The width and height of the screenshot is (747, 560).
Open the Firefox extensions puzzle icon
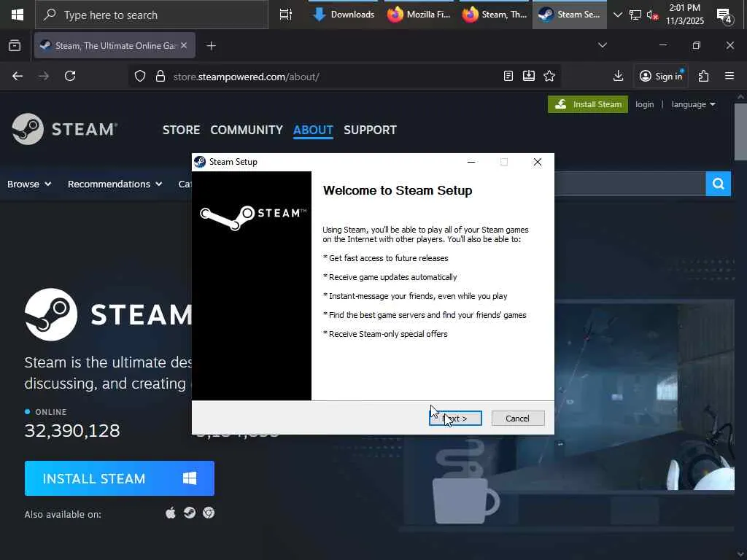(704, 76)
